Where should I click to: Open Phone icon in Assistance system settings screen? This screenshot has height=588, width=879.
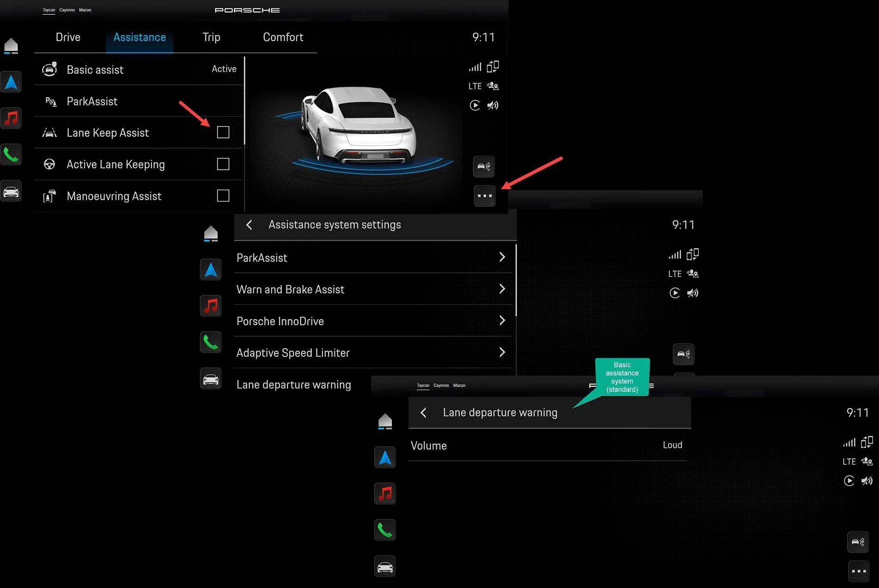tap(211, 342)
